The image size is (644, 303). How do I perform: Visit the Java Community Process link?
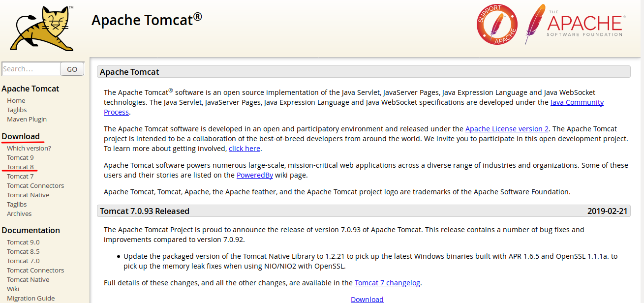(576, 102)
